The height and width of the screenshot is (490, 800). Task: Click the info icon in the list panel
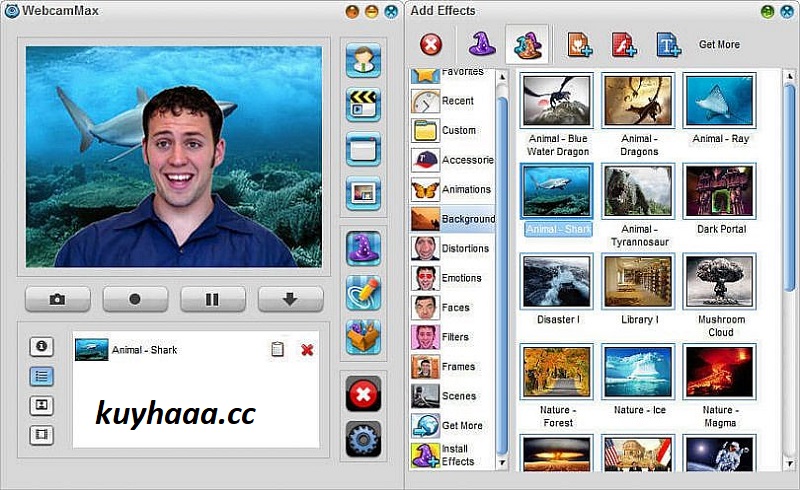coord(41,347)
